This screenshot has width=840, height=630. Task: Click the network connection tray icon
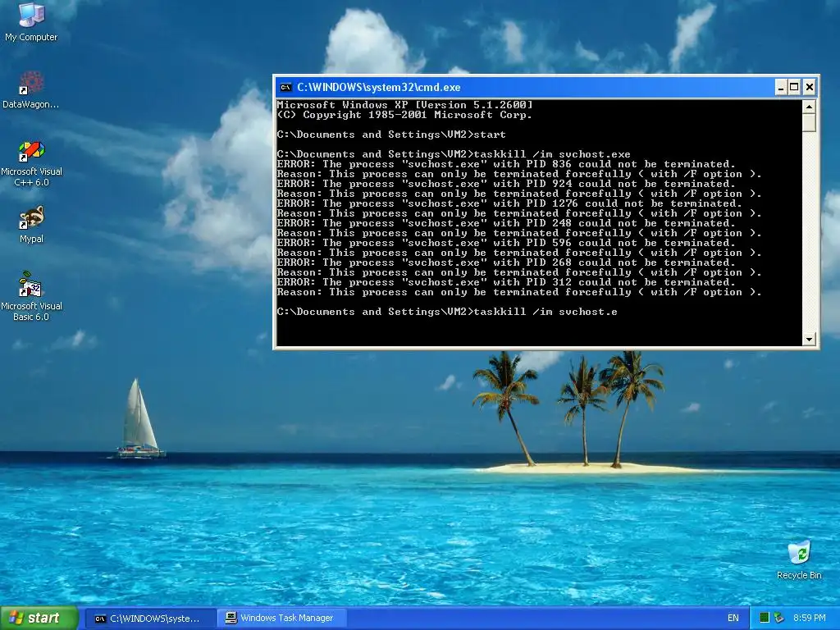[779, 619]
